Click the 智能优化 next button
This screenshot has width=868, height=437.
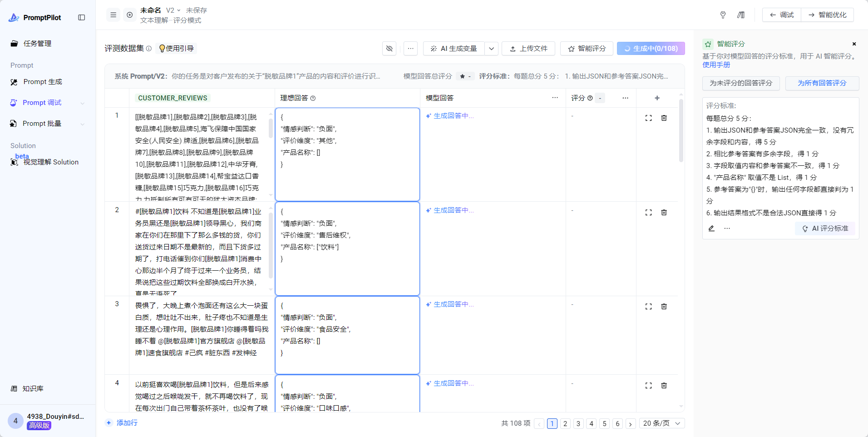click(827, 15)
